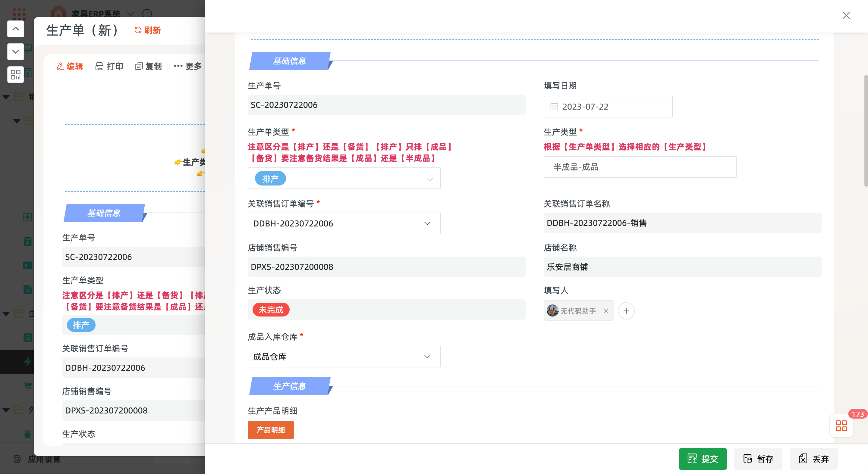Click the calendar icon in 填写日期 field
The image size is (868, 474).
click(554, 107)
